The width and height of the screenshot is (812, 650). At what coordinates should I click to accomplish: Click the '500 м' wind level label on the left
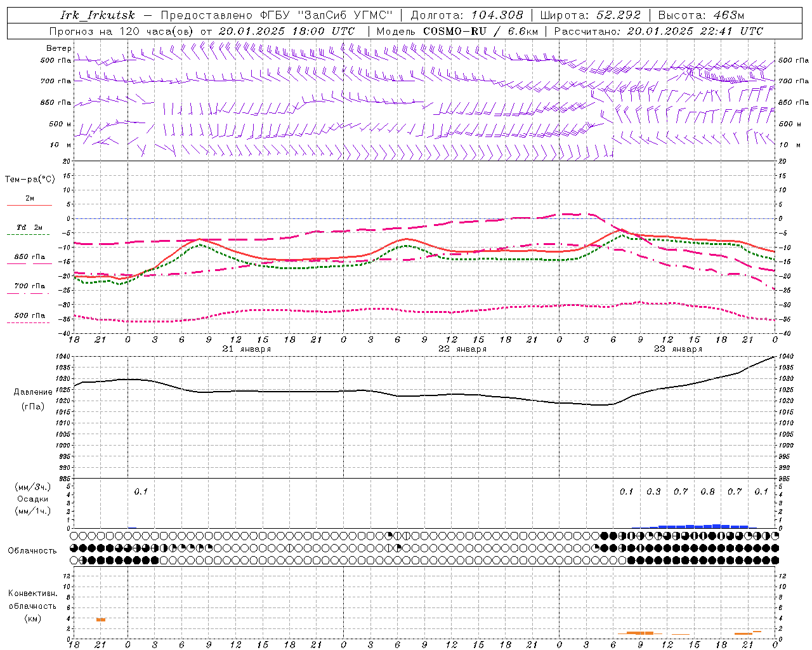coord(61,124)
